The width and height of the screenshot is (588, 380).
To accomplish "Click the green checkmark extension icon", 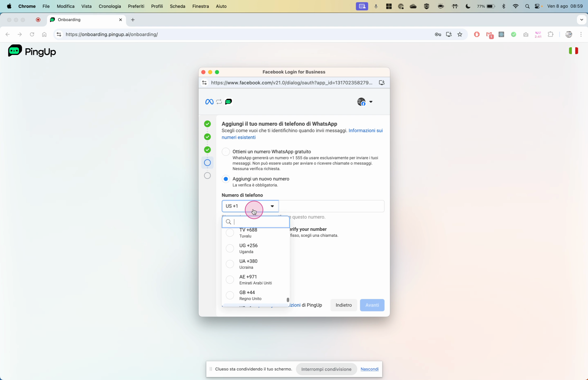I will click(x=514, y=34).
